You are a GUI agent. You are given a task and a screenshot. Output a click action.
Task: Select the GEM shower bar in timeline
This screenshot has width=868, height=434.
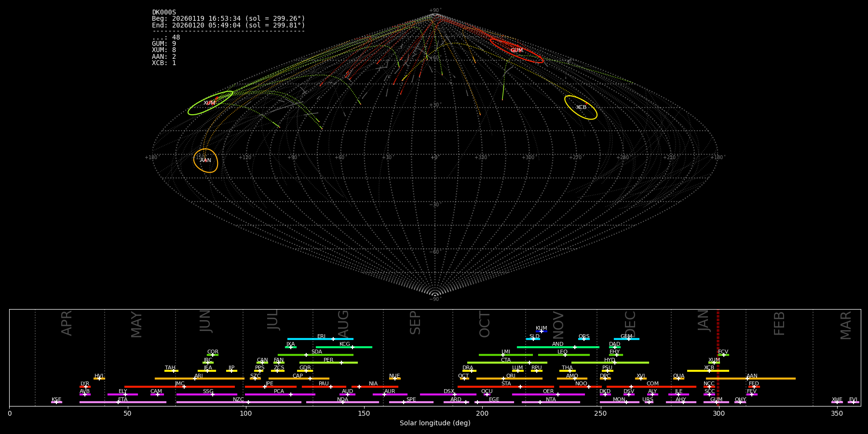tap(626, 339)
